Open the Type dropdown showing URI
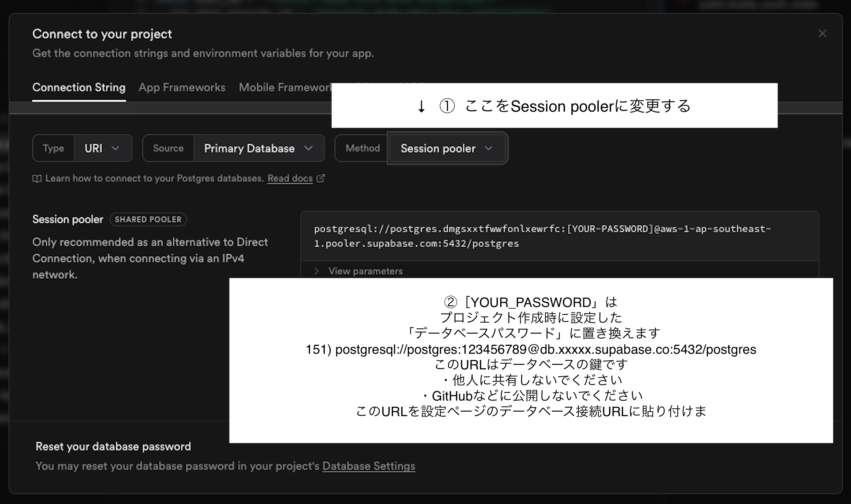851x504 pixels. click(94, 148)
